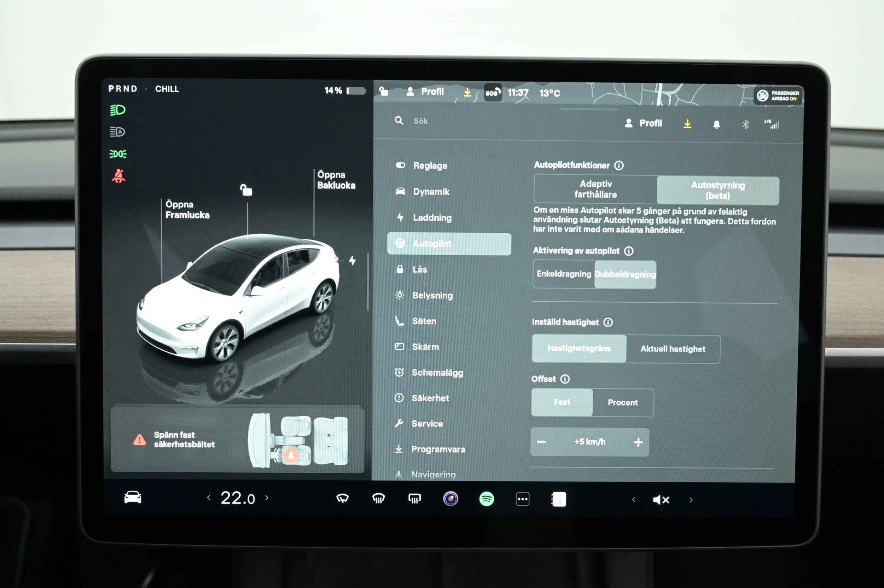Click the Sök search field
The height and width of the screenshot is (588, 884).
(421, 121)
